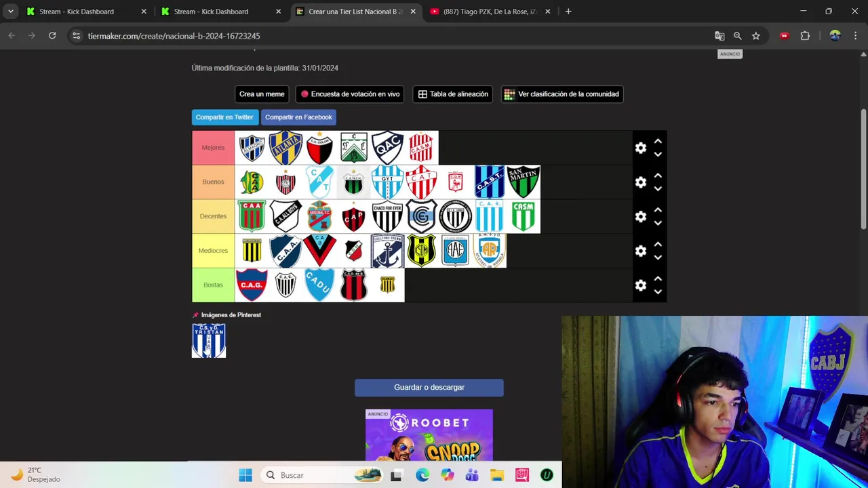The height and width of the screenshot is (488, 868).
Task: Select the C.A. Colón crest
Action: 319,148
